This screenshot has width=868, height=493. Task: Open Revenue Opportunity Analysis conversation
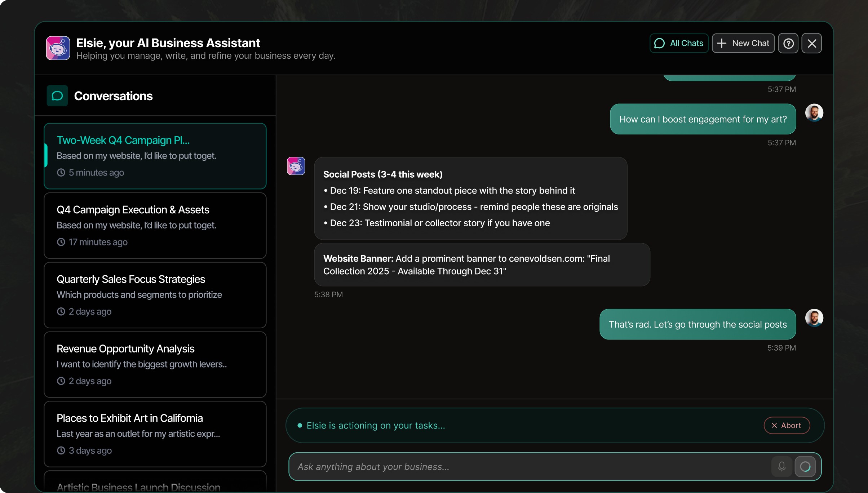coord(155,364)
